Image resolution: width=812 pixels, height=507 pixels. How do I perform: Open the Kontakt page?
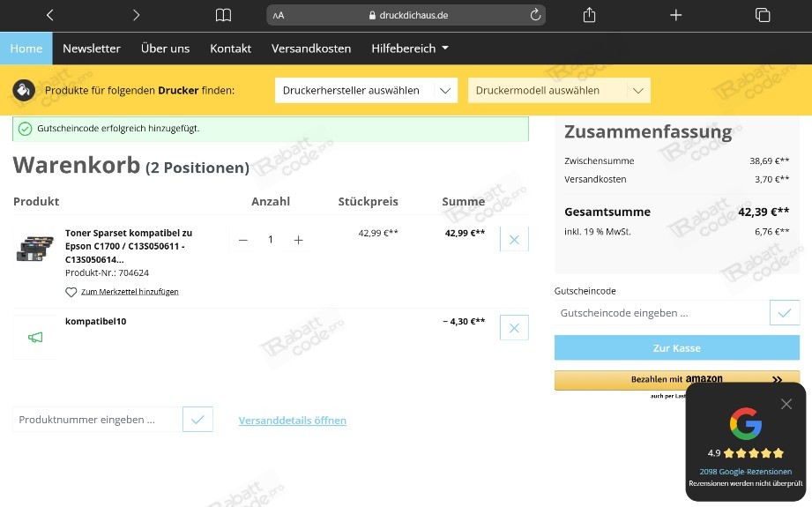click(230, 48)
